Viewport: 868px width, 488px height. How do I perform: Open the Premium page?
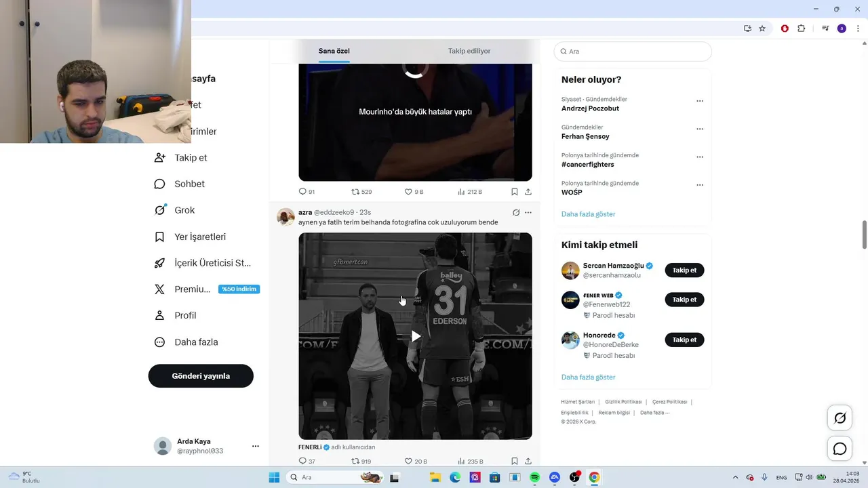(207, 289)
